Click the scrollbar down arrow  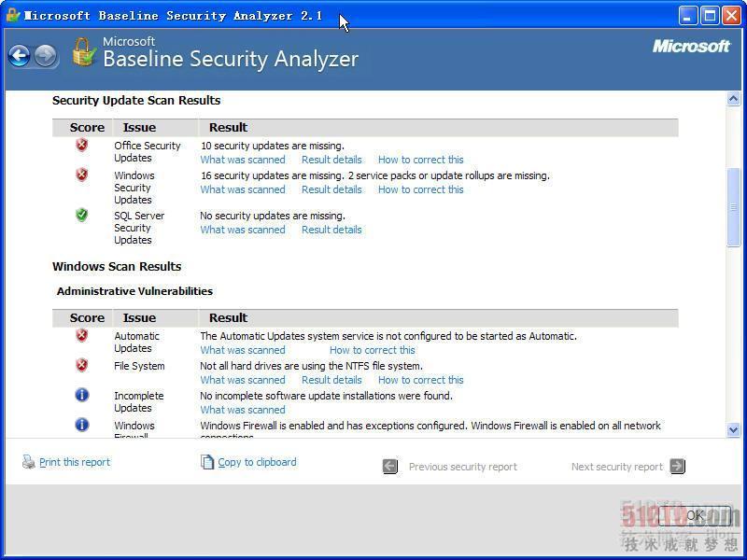(x=733, y=429)
